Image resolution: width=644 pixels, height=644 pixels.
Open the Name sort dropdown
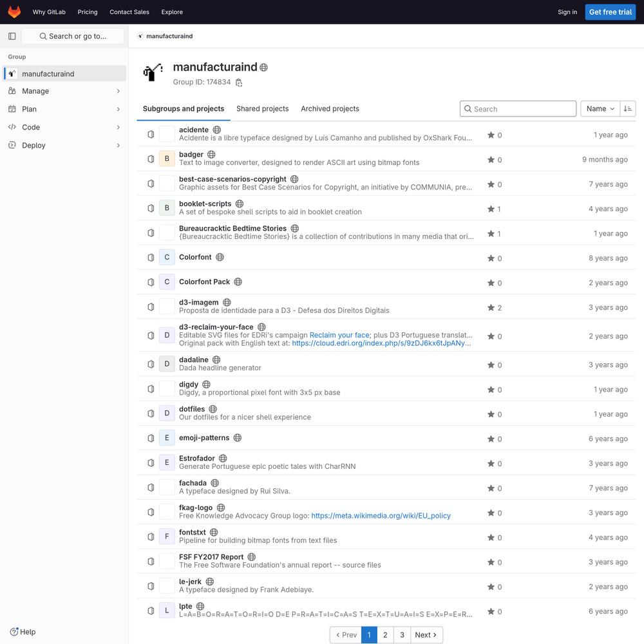[x=600, y=109]
